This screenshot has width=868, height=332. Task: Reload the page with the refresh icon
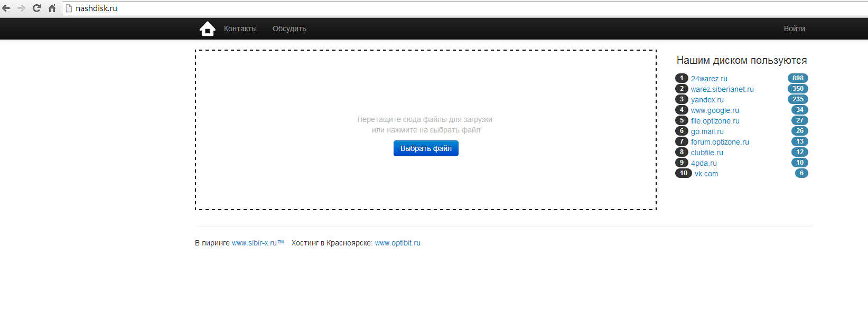click(x=36, y=8)
